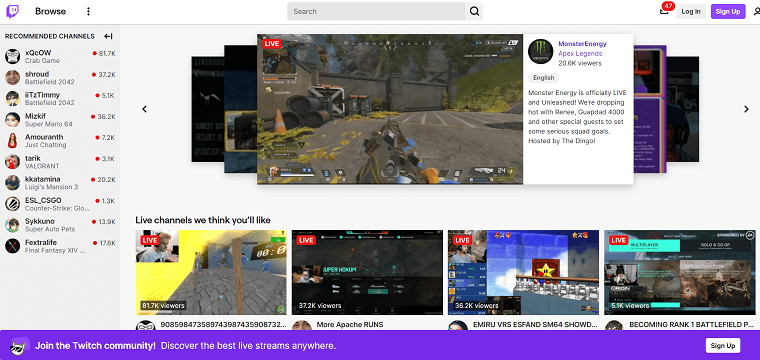Click Luigi's Mansion 3 label
The image size is (760, 360).
click(51, 187)
